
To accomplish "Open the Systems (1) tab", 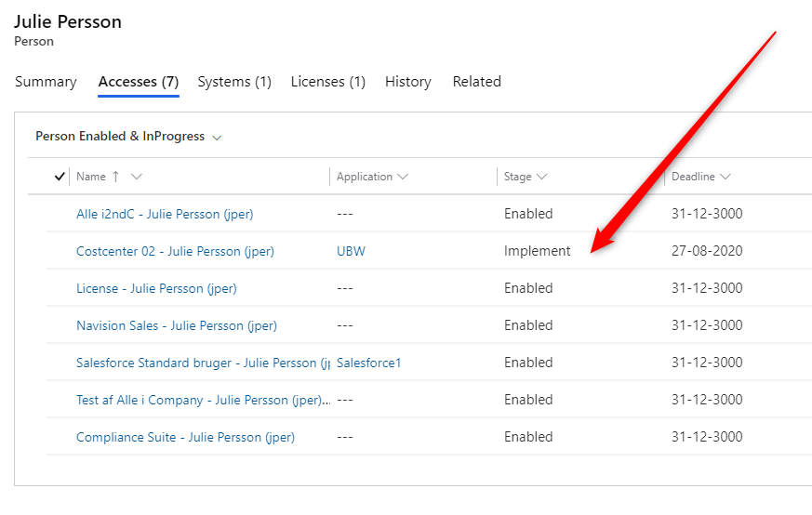I will (x=234, y=82).
